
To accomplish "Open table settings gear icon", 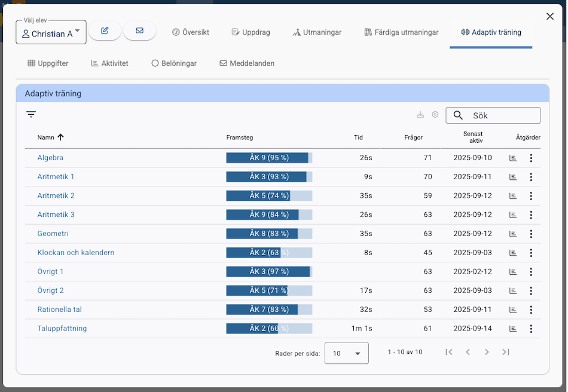I will 435,115.
